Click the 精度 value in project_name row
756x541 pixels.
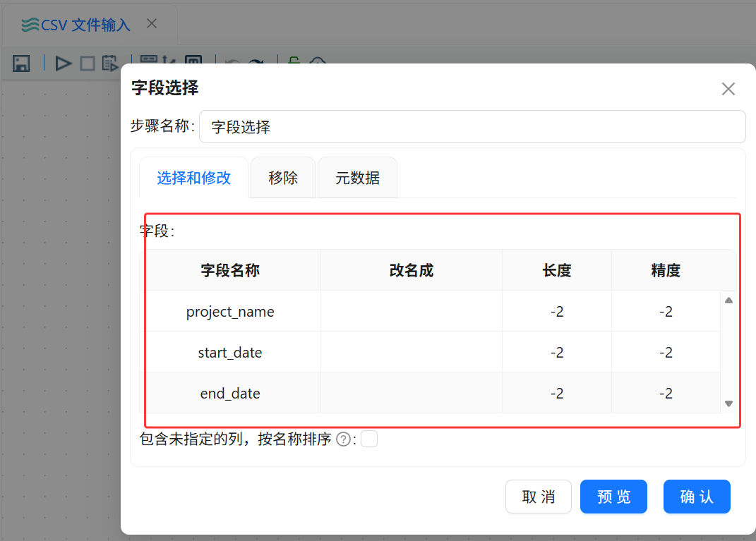666,311
